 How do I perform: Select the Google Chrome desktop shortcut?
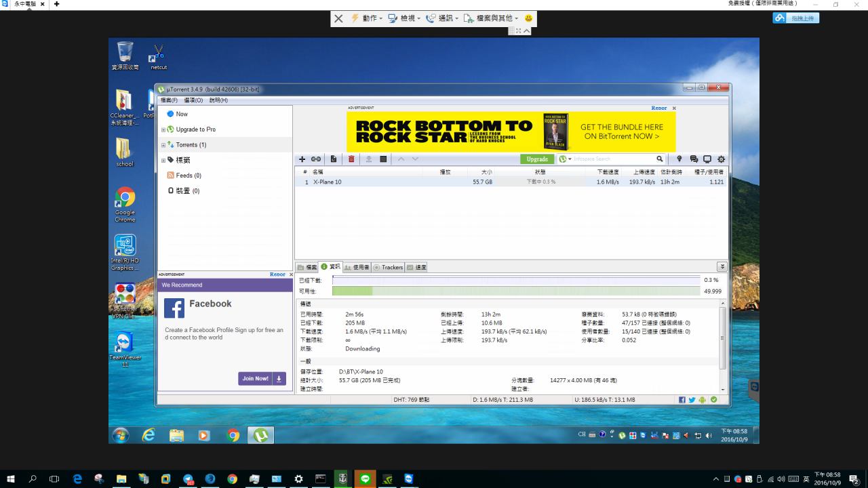(125, 205)
